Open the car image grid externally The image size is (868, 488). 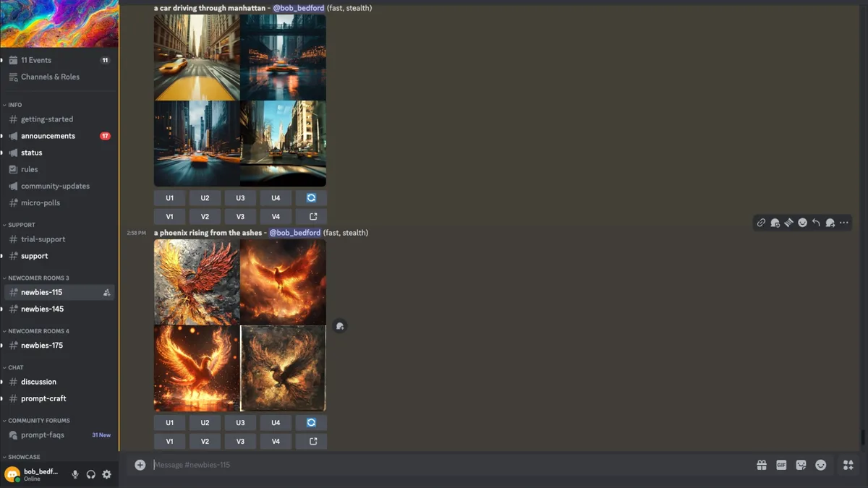click(x=312, y=216)
